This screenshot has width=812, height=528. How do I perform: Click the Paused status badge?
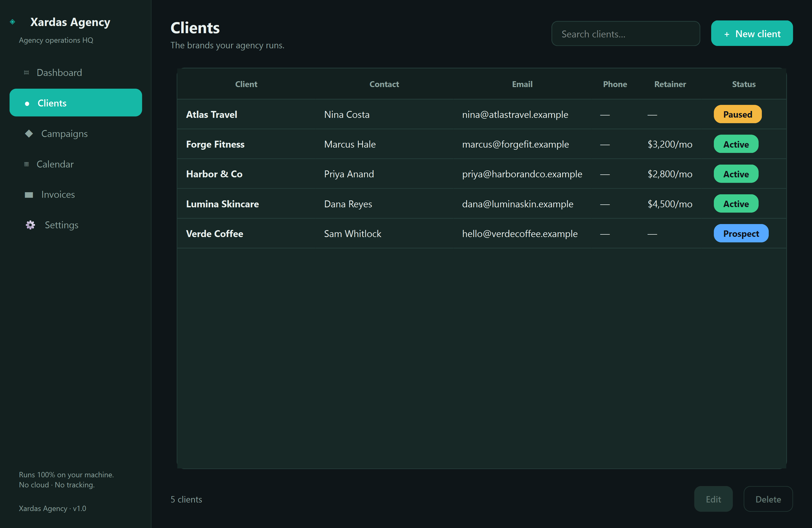click(737, 114)
